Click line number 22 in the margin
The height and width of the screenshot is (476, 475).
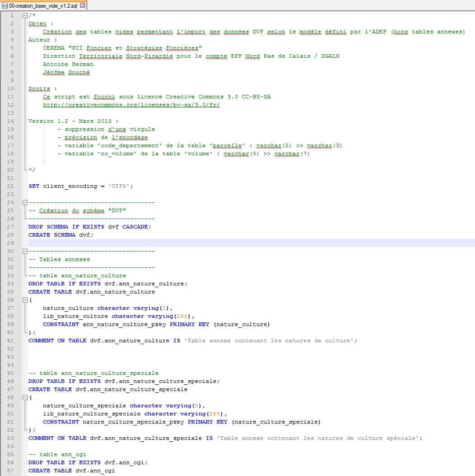[x=10, y=186]
